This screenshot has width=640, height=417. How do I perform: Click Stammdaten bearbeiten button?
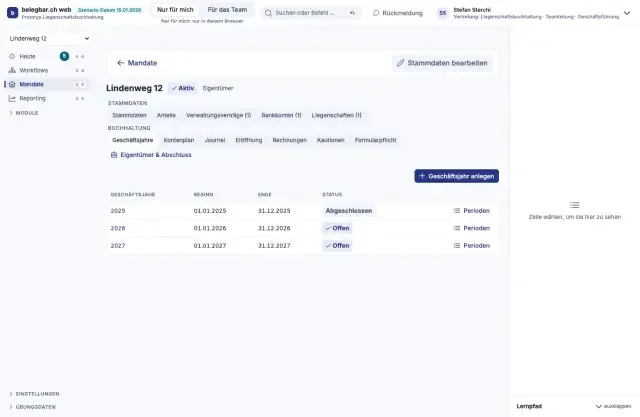tap(442, 63)
